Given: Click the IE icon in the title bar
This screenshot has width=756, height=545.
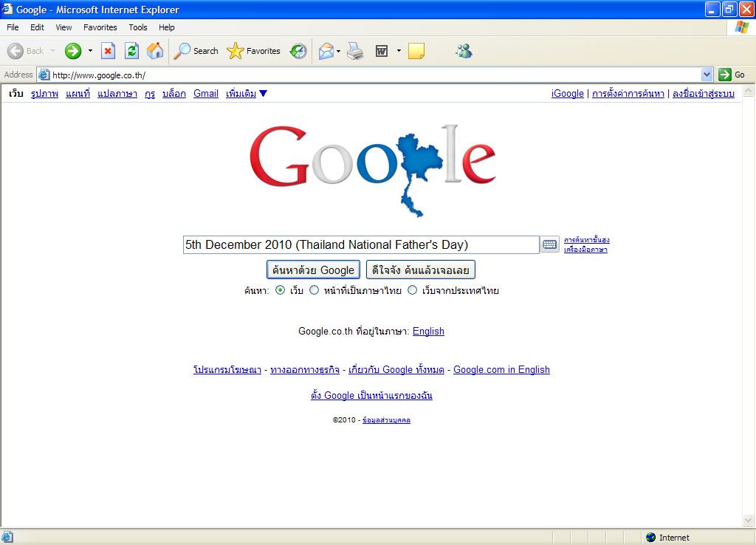Looking at the screenshot, I should click(x=7, y=9).
